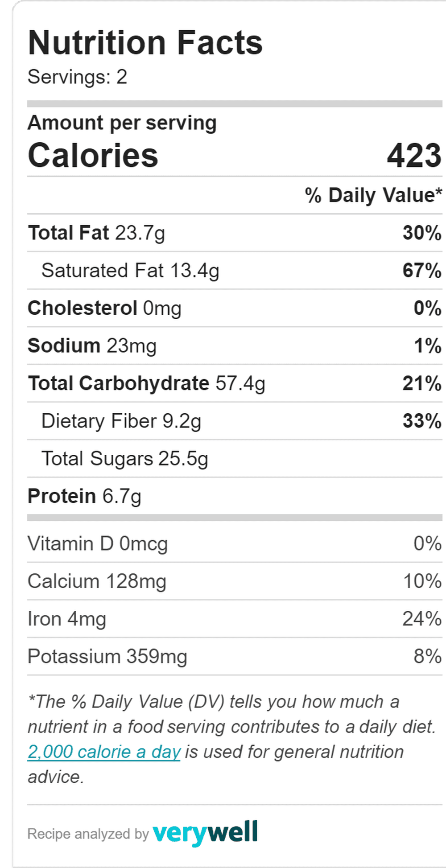446x868 pixels.
Task: Click the % Daily Value* header
Action: [x=373, y=195]
